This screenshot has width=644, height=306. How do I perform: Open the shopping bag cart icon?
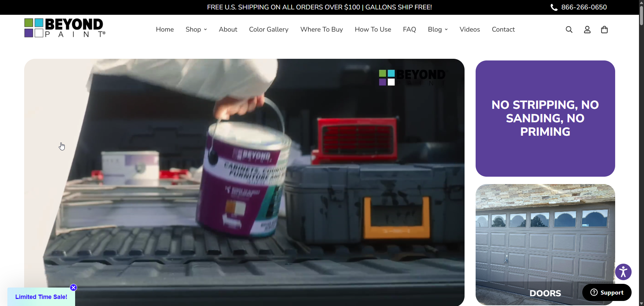(604, 30)
